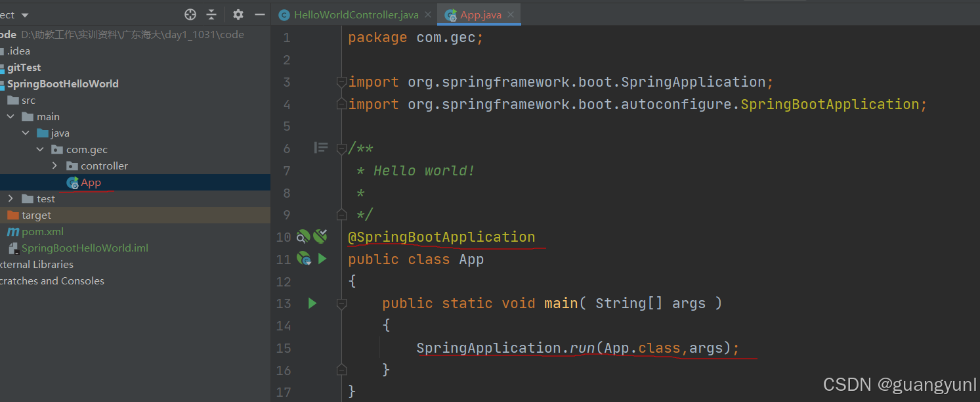Open Scratches and Consoles

(53, 280)
